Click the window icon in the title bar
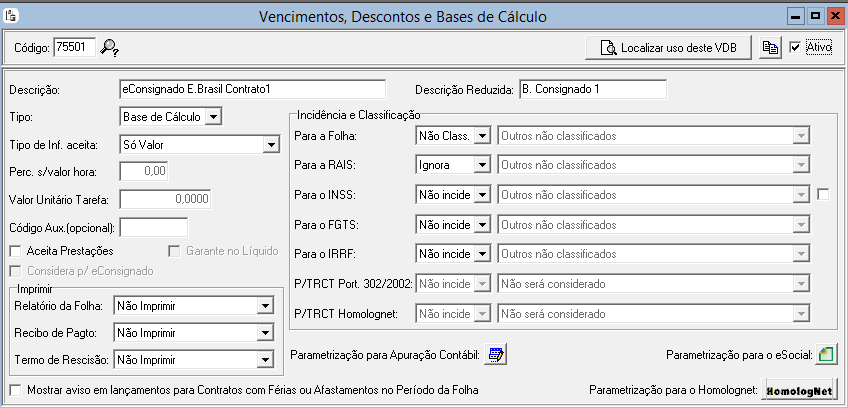The image size is (848, 408). 11,16
